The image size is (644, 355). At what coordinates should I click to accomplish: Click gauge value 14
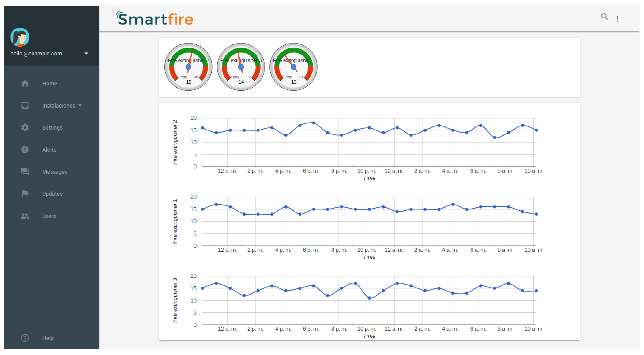[x=242, y=82]
